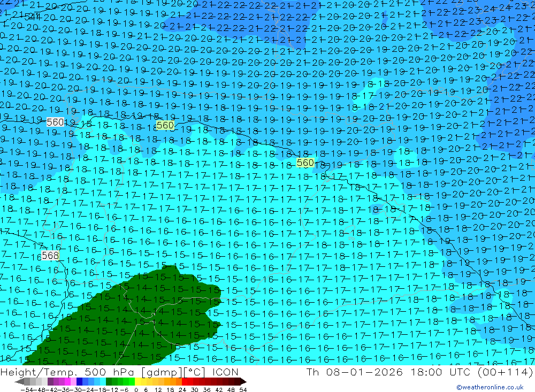The width and height of the screenshot is (535, 392).
Task: Click the 568 contour label
Action: pos(50,255)
